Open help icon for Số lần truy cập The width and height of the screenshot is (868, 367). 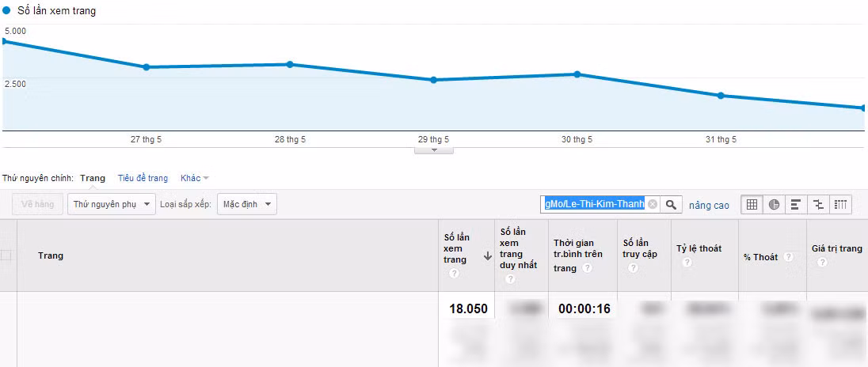(x=634, y=268)
